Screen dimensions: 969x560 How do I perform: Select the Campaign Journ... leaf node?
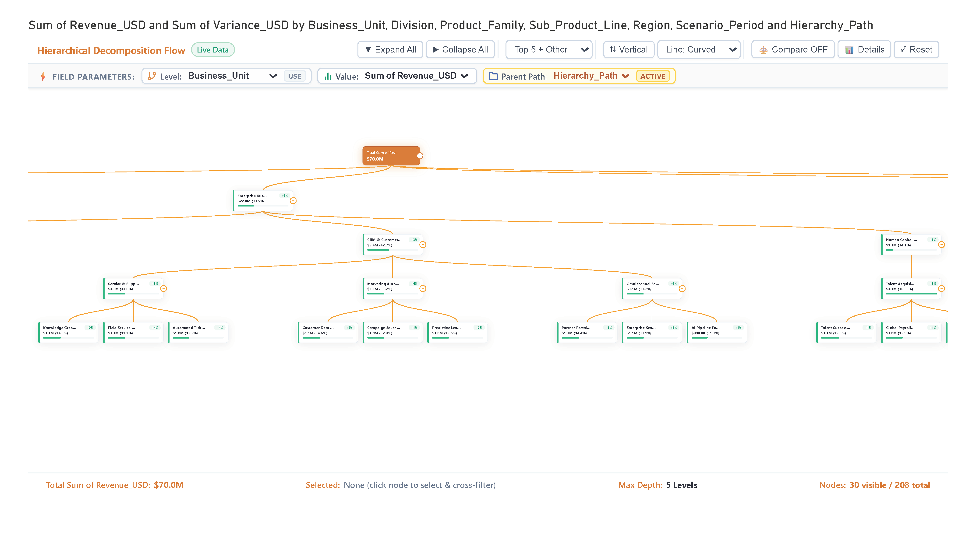point(393,332)
